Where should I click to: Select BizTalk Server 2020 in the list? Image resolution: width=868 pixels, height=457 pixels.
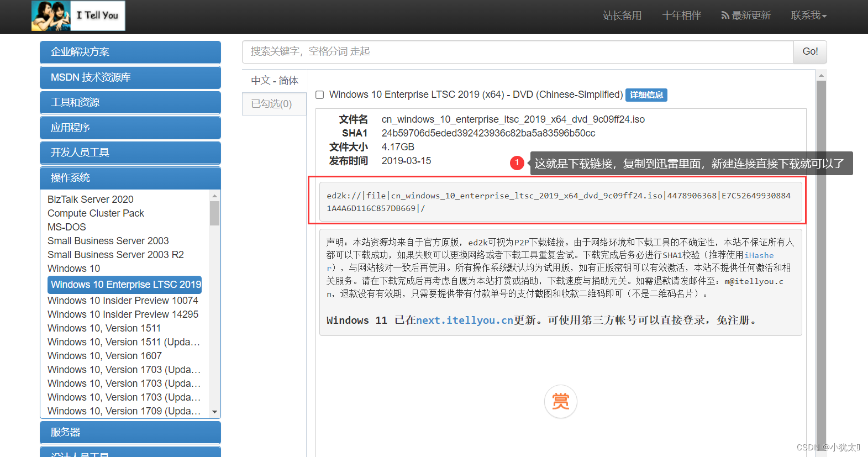(x=91, y=199)
